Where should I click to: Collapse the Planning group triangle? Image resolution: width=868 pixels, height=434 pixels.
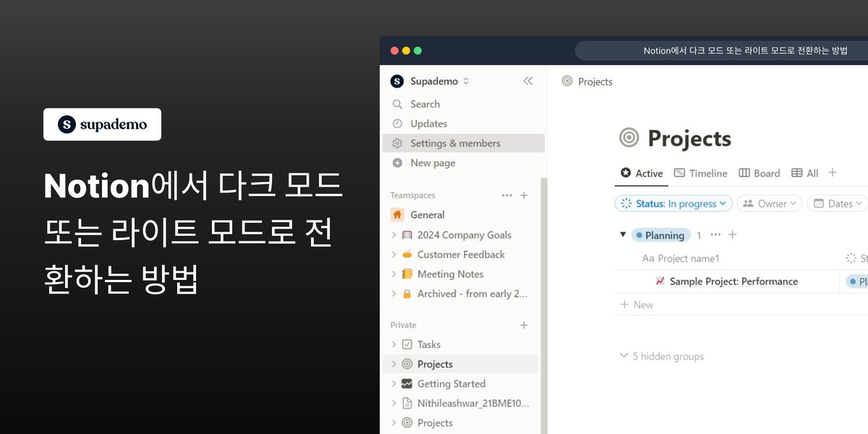coord(623,235)
